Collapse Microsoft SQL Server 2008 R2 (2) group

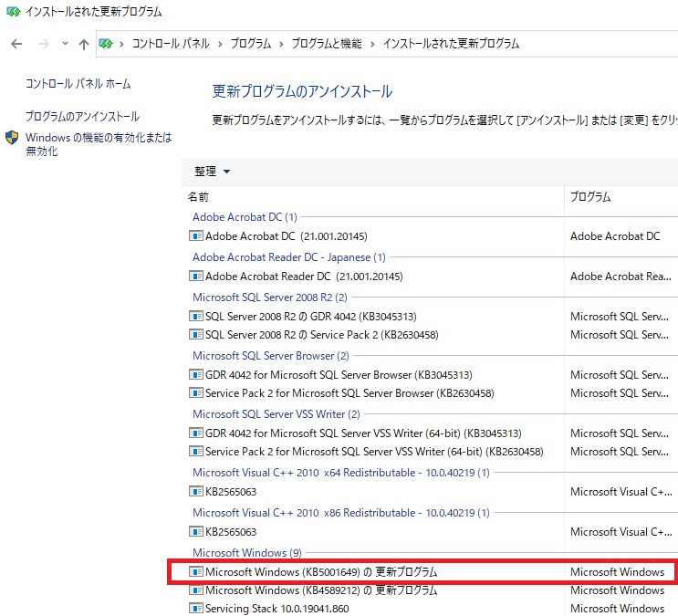(x=270, y=298)
